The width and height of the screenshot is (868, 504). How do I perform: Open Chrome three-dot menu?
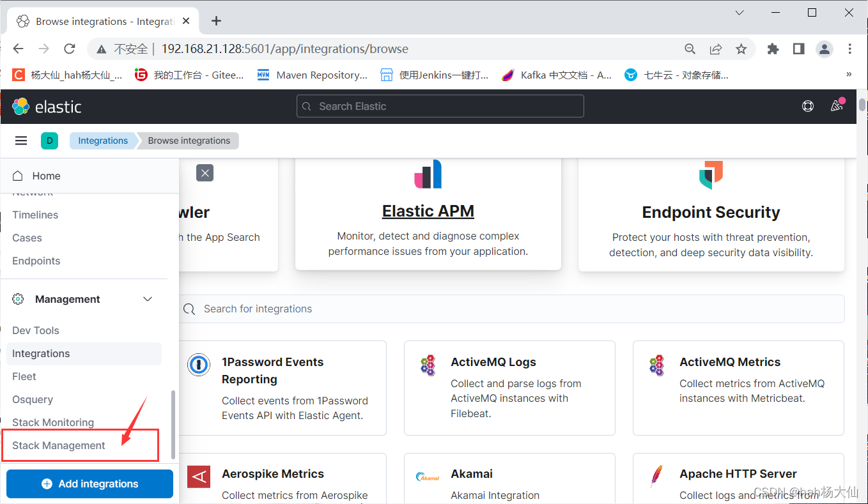(x=850, y=49)
